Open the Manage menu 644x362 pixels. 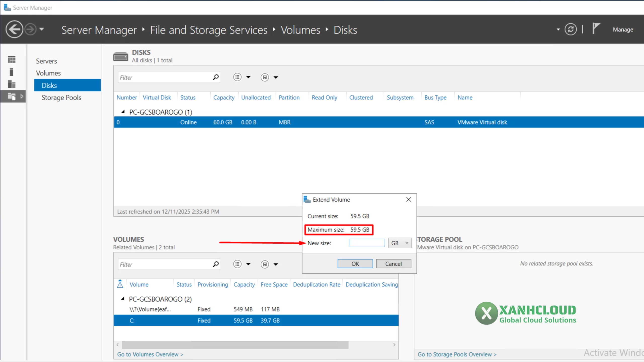[x=623, y=29]
